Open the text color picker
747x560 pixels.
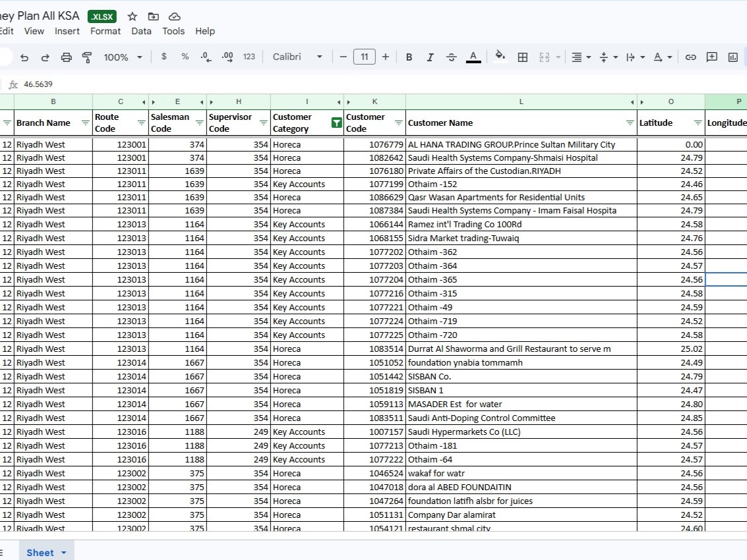coord(473,57)
